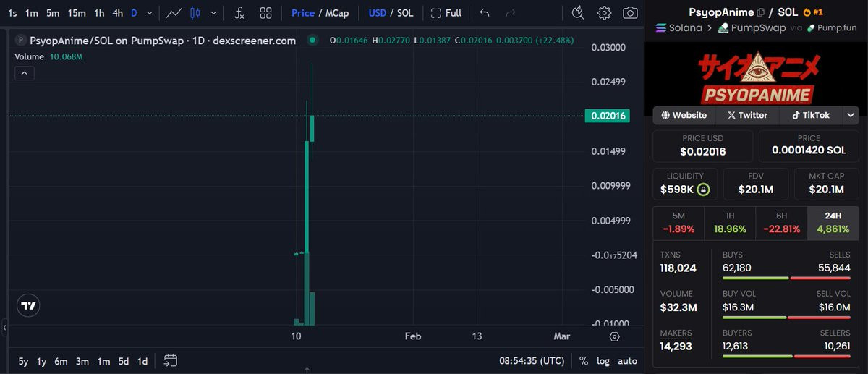This screenshot has height=374, width=868.
Task: Select the 24H stats tab
Action: click(x=833, y=223)
